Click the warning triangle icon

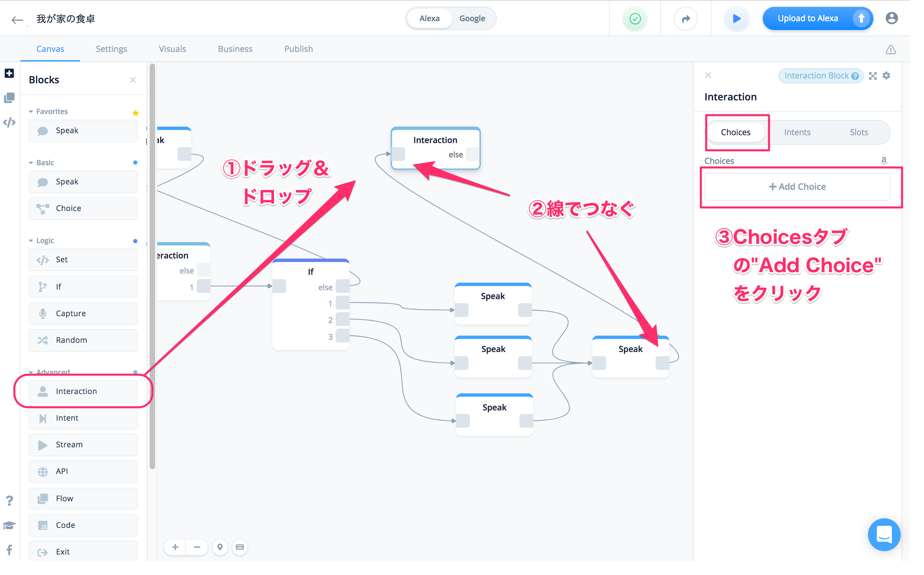click(891, 50)
